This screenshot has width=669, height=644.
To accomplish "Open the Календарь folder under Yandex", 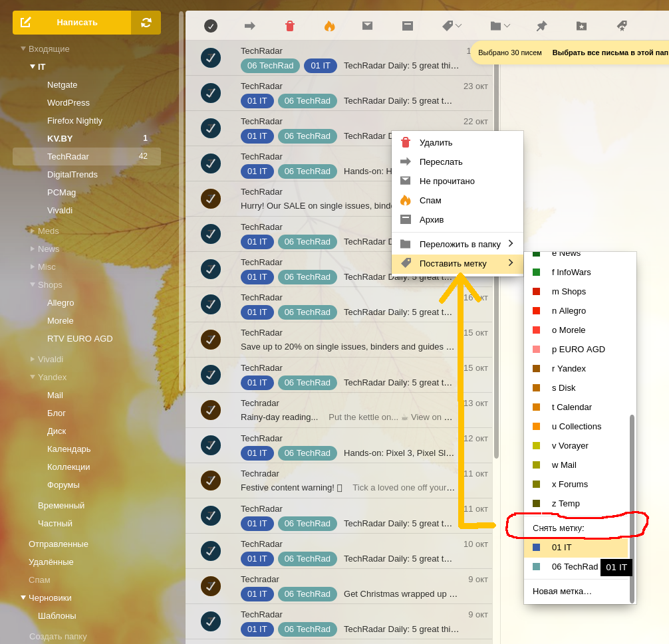I will [x=68, y=449].
